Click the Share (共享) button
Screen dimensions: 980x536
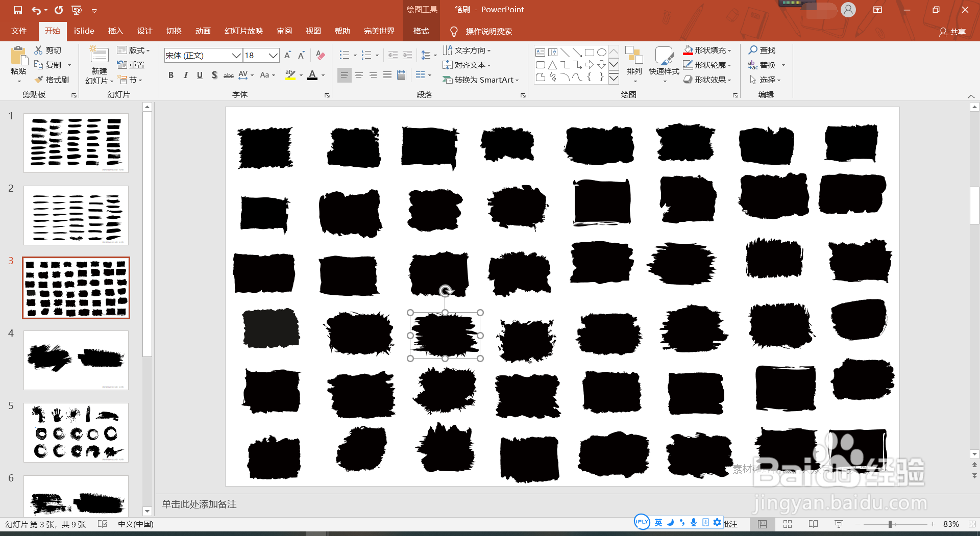tap(952, 32)
